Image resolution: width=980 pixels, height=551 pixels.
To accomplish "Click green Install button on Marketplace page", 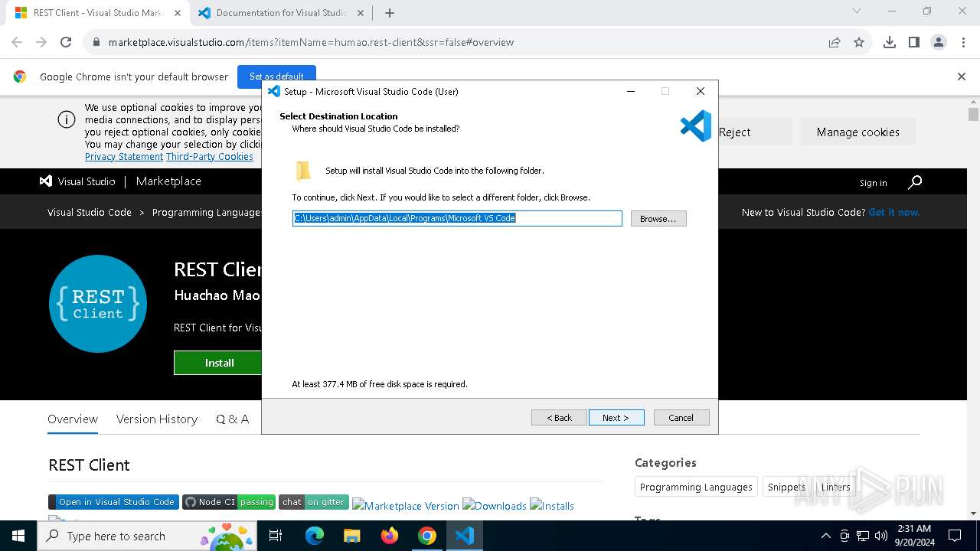I will (x=218, y=363).
